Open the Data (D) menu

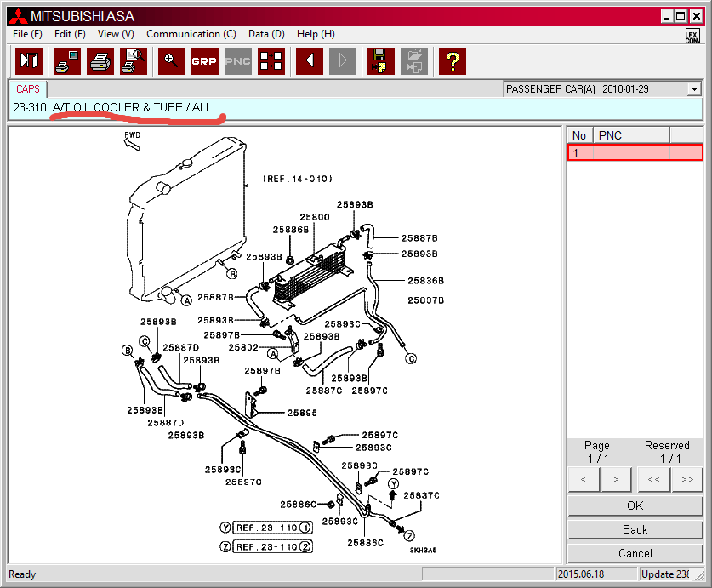[x=266, y=34]
